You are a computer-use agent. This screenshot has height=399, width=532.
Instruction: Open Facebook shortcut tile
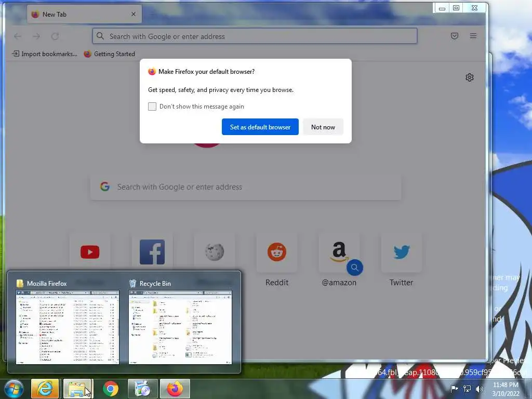152,252
